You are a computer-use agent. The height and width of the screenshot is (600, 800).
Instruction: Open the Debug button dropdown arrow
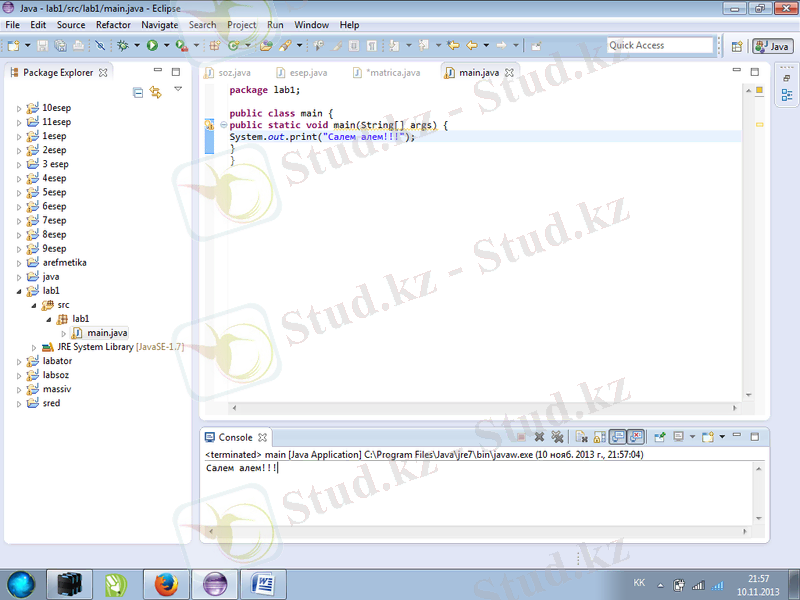pos(137,45)
